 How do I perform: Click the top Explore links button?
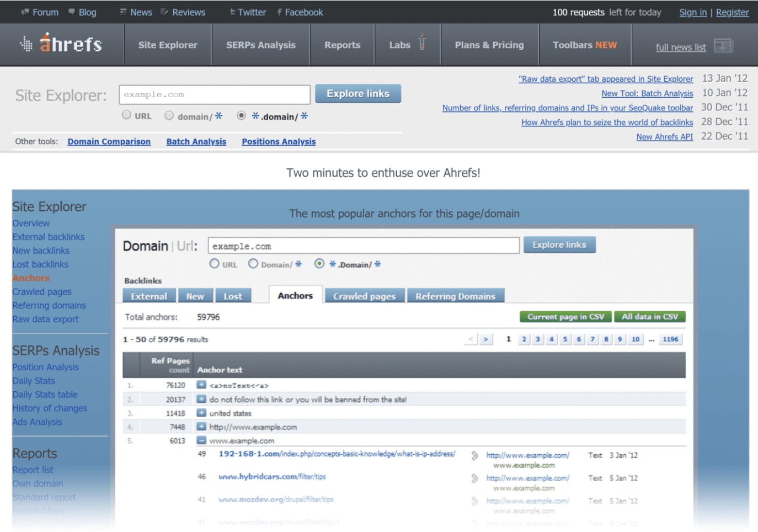pos(358,94)
